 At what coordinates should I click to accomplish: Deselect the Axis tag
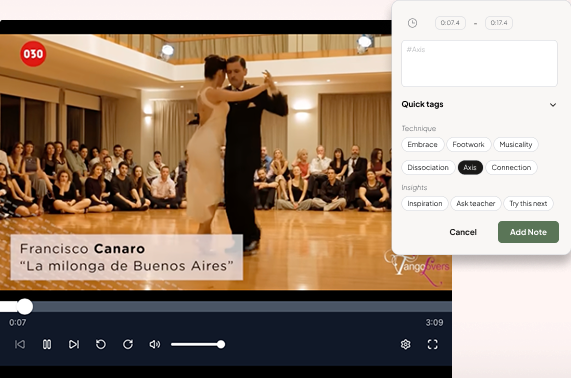click(470, 168)
